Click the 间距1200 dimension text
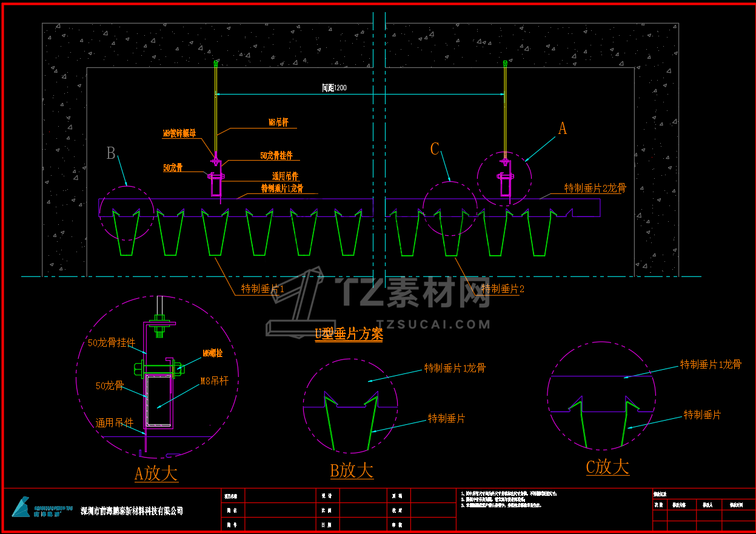This screenshot has height=534, width=756. point(334,88)
